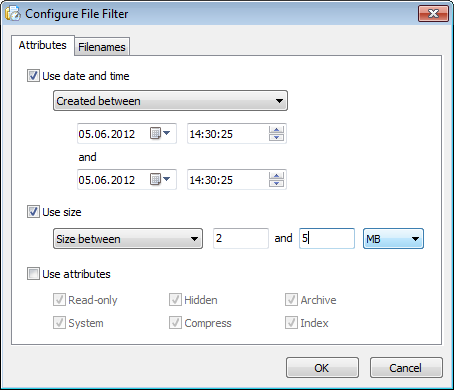Select the Attributes tab
Image resolution: width=454 pixels, height=390 pixels.
coord(43,45)
